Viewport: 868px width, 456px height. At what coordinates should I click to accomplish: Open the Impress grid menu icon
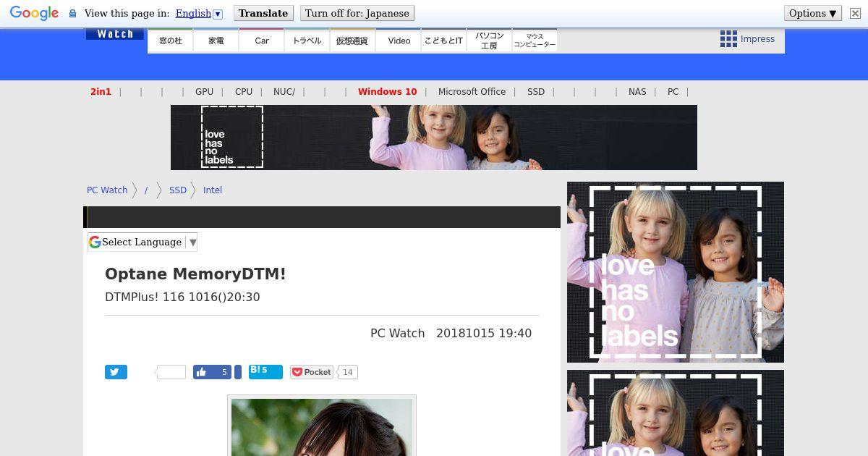tap(728, 39)
